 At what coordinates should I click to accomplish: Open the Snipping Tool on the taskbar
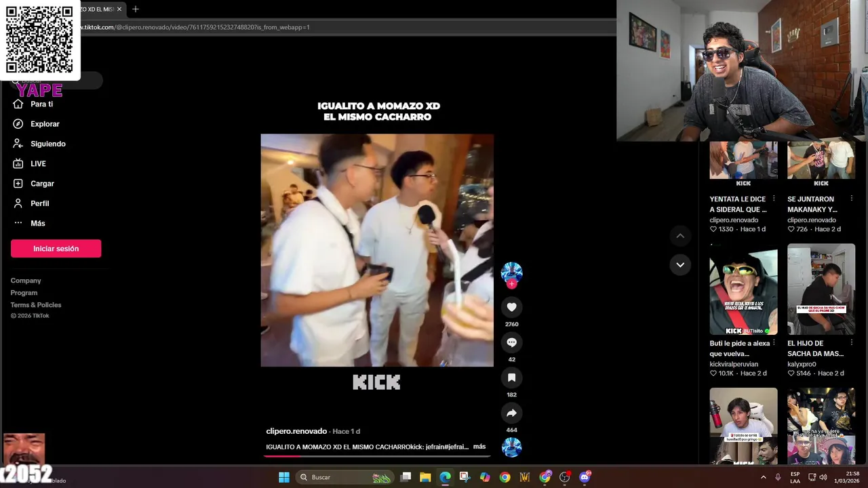tap(465, 477)
